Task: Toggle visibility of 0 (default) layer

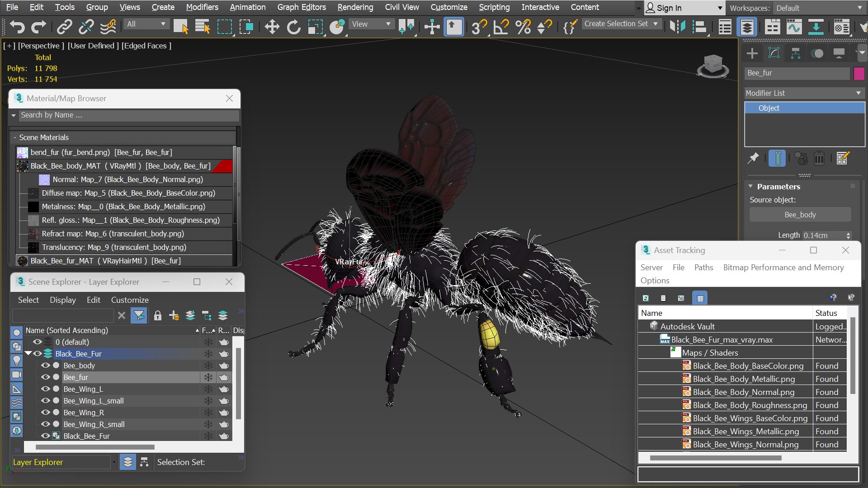Action: coord(38,342)
